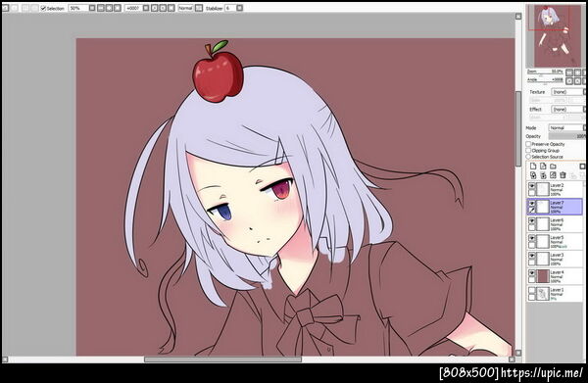This screenshot has width=588, height=383.
Task: Click the canvas vertical scrollbar thumb
Action: tap(518, 128)
